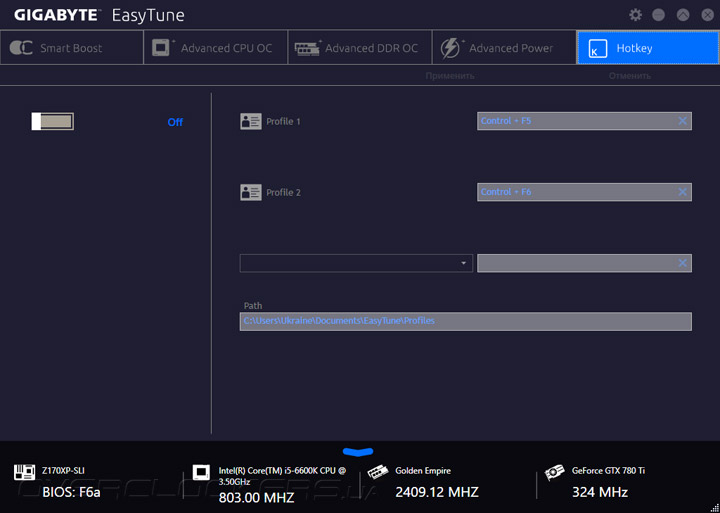720x513 pixels.
Task: Clear the third empty hotkey field
Action: point(683,263)
